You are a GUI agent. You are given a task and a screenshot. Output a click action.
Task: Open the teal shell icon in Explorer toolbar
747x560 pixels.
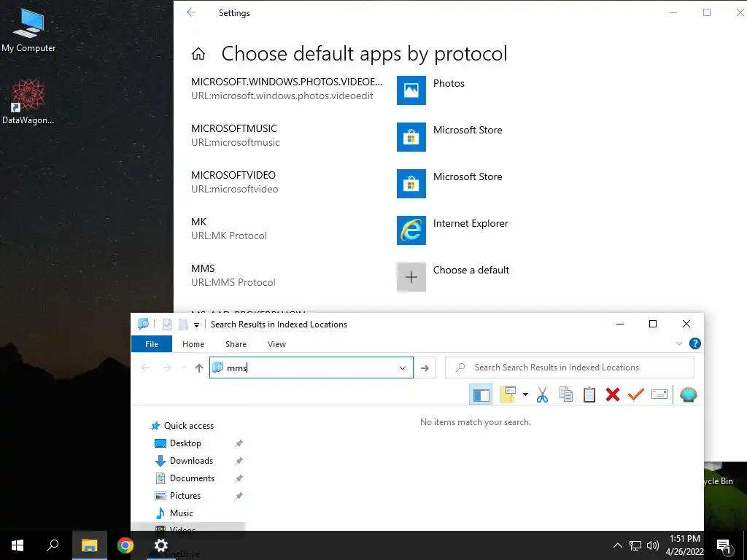[689, 394]
